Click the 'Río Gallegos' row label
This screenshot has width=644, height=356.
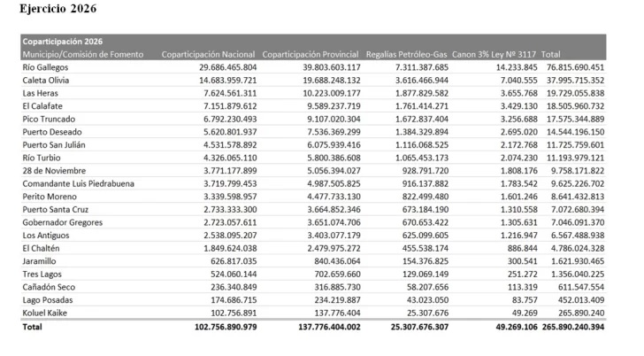tap(48, 67)
